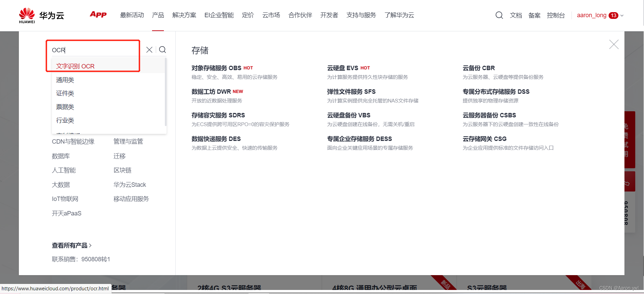
Task: Select the 开天aPaaS category
Action: tap(67, 213)
